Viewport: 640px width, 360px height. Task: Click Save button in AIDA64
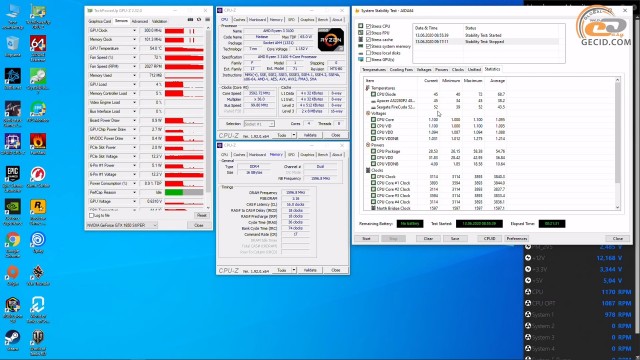455,238
